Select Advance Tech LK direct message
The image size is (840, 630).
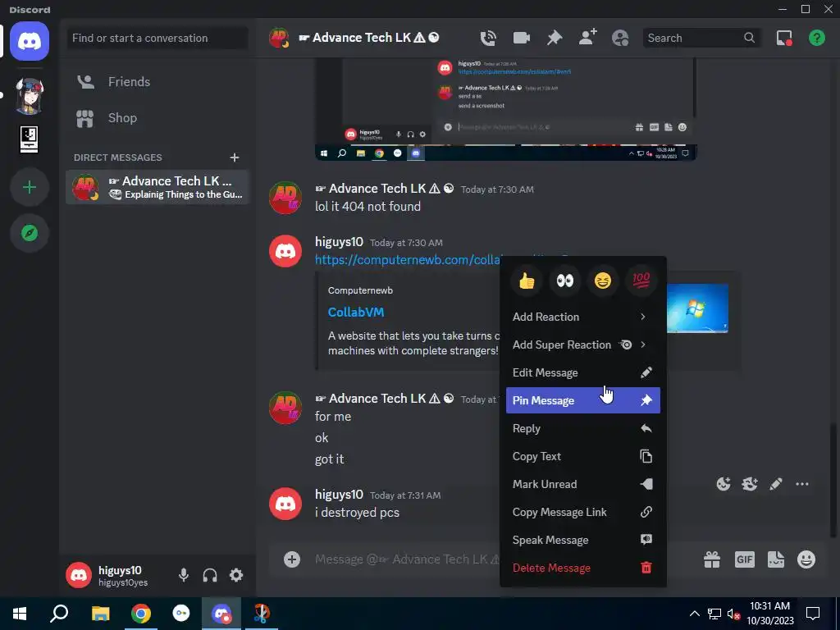click(x=157, y=187)
